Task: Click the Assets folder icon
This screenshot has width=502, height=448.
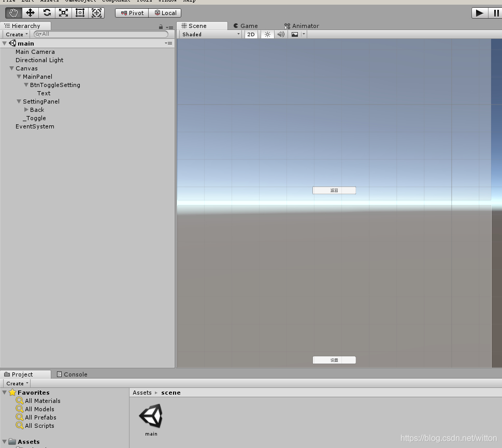Action: coord(12,442)
